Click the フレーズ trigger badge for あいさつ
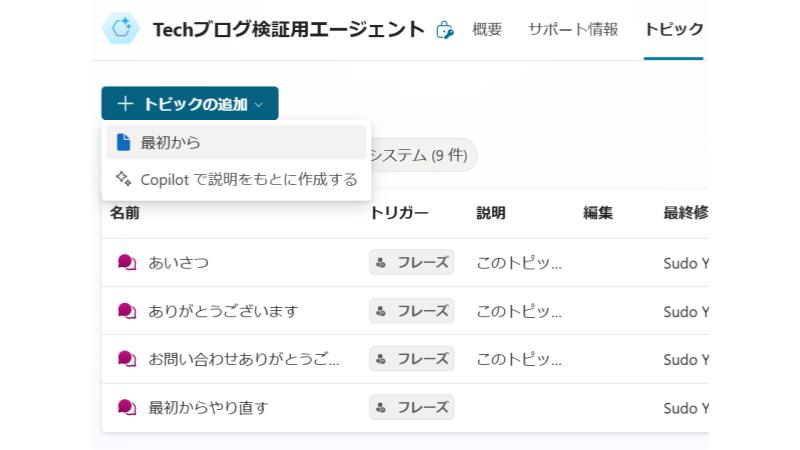This screenshot has width=800, height=450. (x=411, y=263)
